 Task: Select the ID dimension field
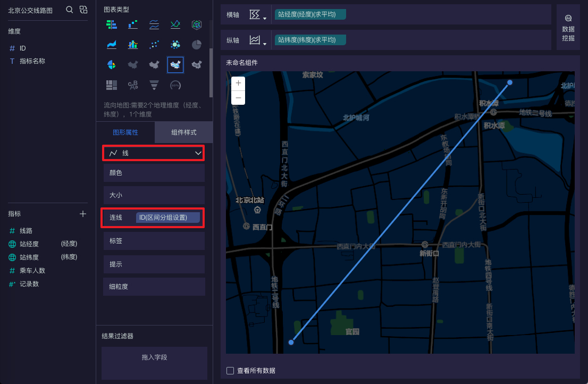[x=22, y=48]
